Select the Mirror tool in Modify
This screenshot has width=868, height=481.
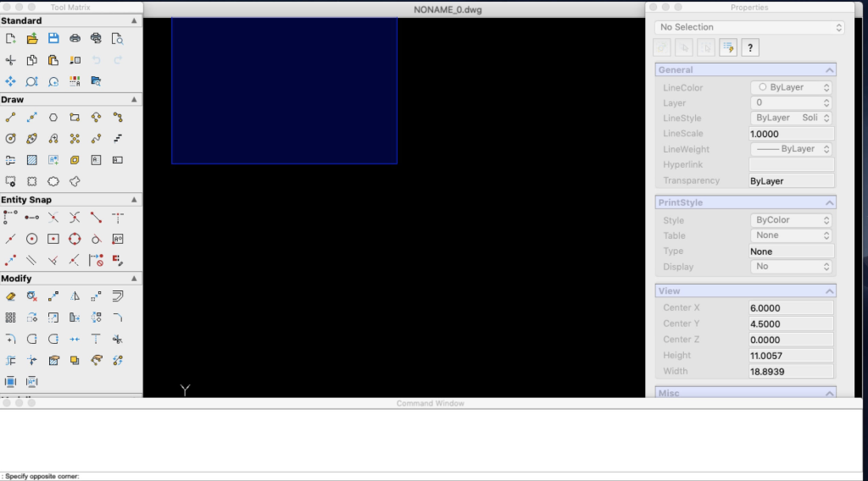click(75, 296)
